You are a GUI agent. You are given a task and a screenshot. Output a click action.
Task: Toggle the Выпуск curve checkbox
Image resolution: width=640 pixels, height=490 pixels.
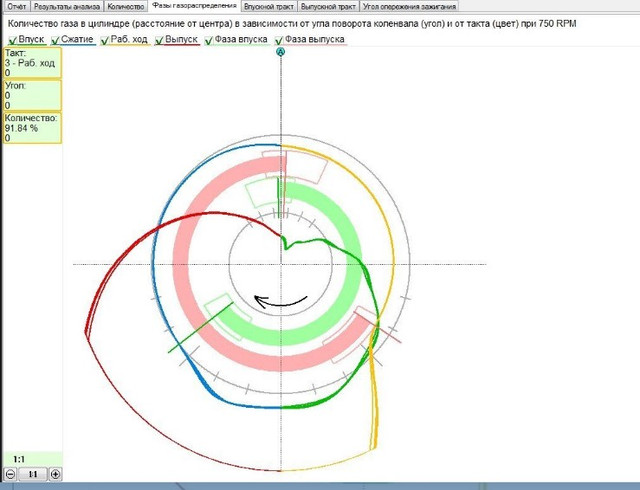tap(160, 40)
